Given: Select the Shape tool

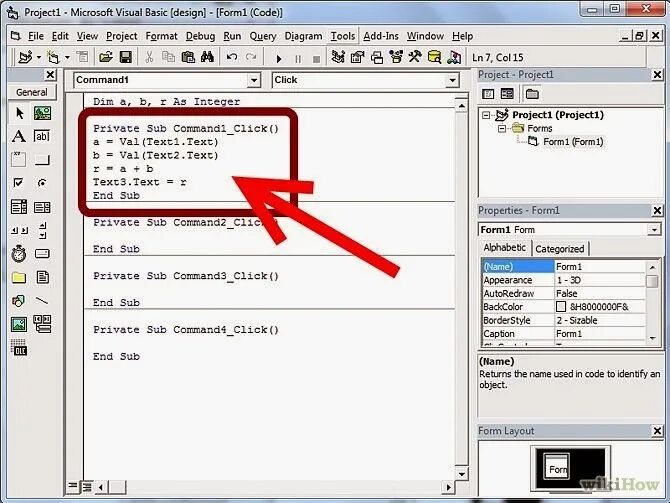Looking at the screenshot, I should pos(18,301).
